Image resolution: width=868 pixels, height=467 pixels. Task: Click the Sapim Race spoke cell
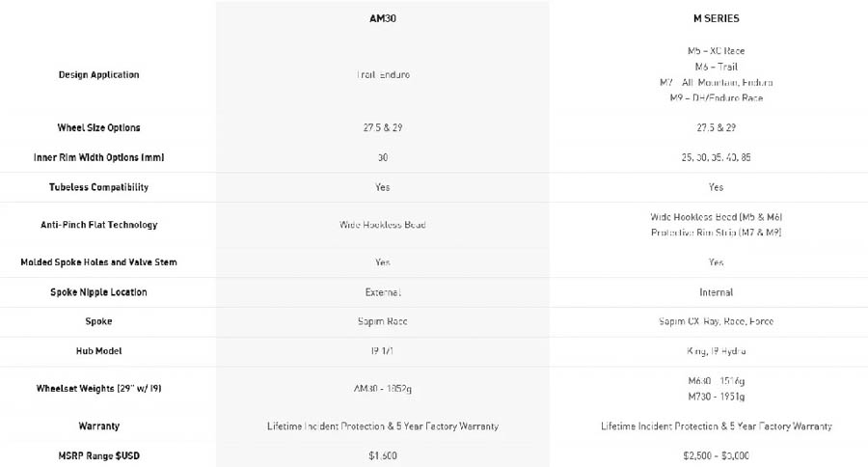(x=383, y=321)
